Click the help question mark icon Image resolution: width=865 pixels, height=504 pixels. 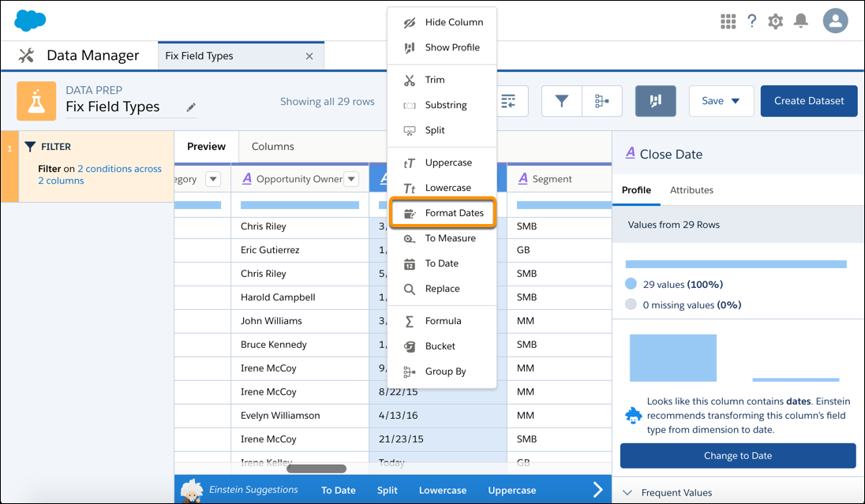[x=752, y=21]
